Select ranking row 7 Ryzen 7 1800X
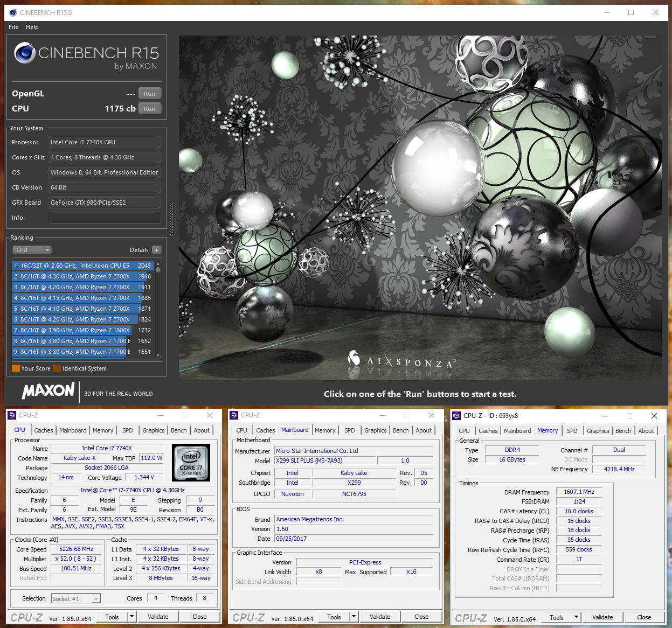Image resolution: width=672 pixels, height=628 pixels. [x=83, y=330]
